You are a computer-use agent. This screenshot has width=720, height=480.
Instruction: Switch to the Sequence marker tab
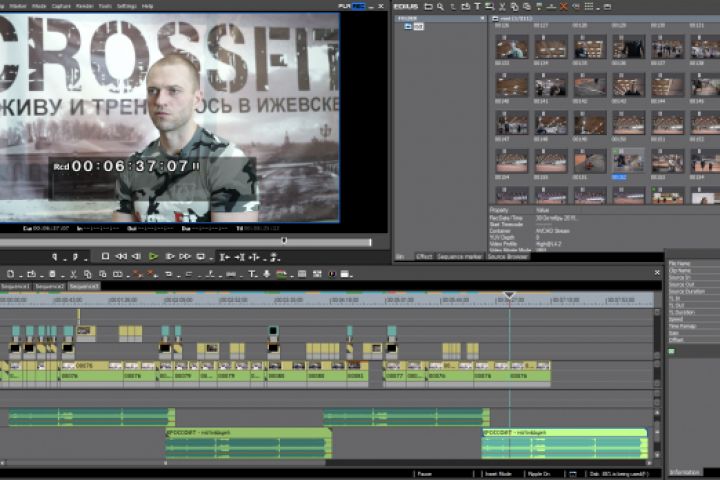click(460, 257)
